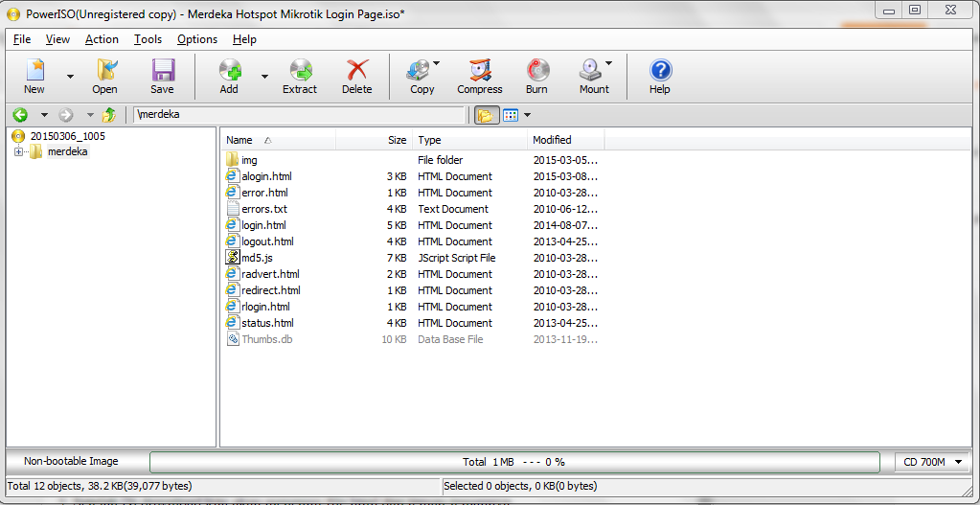Viewport: 980px width, 505px height.
Task: Select the login.html file
Action: [x=263, y=225]
